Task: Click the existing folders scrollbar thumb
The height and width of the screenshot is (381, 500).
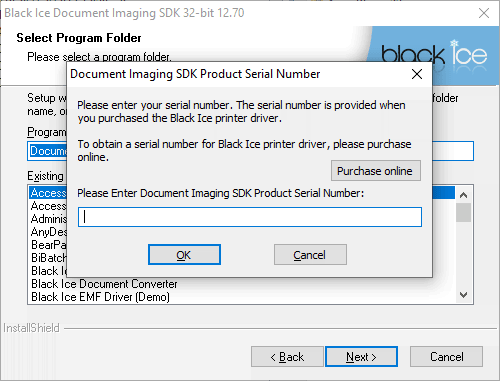Action: click(463, 212)
